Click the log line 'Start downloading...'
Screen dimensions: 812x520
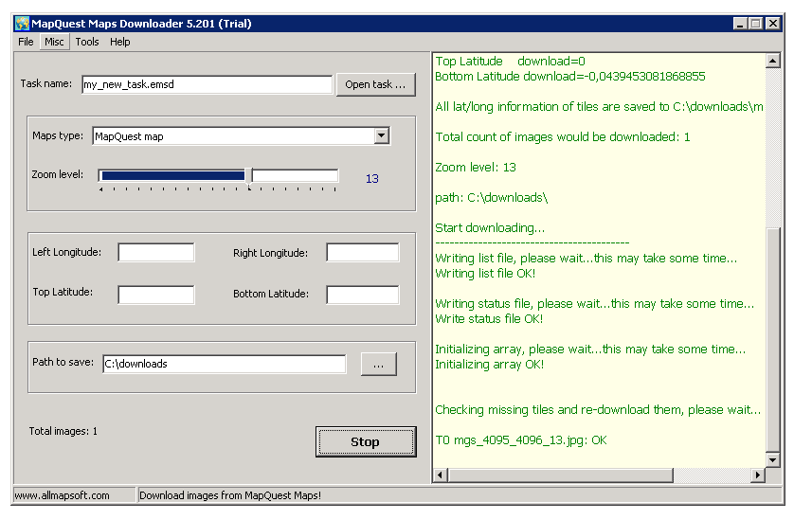pyautogui.click(x=490, y=228)
